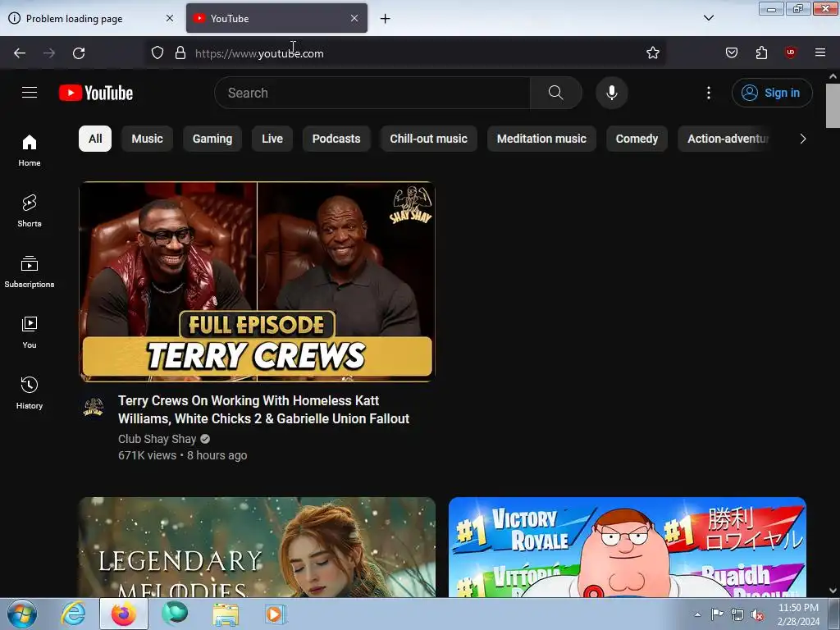The height and width of the screenshot is (630, 840).
Task: Click the Action Center flag tray icon
Action: (717, 615)
